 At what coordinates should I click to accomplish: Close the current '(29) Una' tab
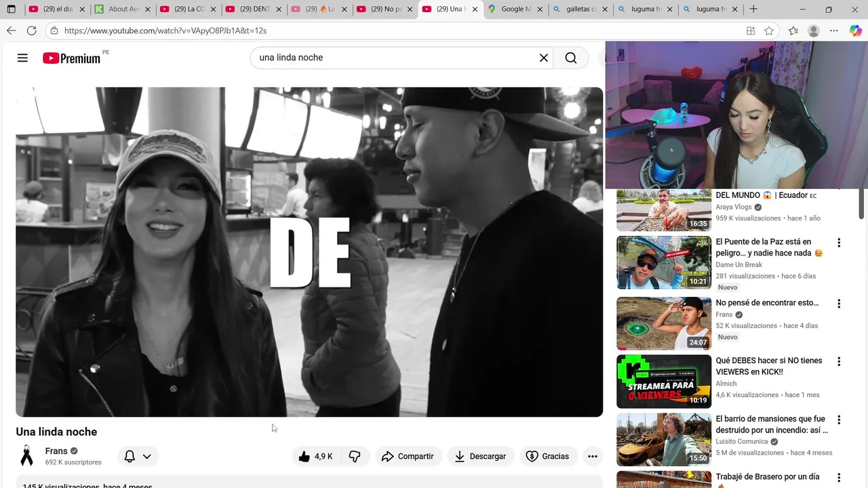tap(475, 9)
